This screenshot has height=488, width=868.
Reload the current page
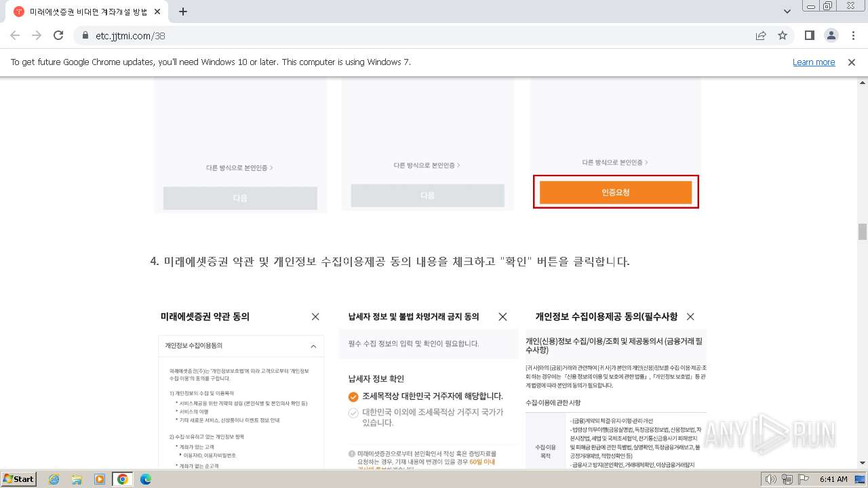(58, 35)
